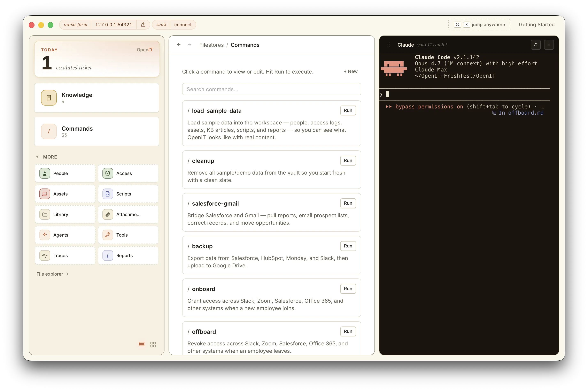Open the Reports bar chart icon
Screen dimensions: 588x391
pyautogui.click(x=107, y=255)
